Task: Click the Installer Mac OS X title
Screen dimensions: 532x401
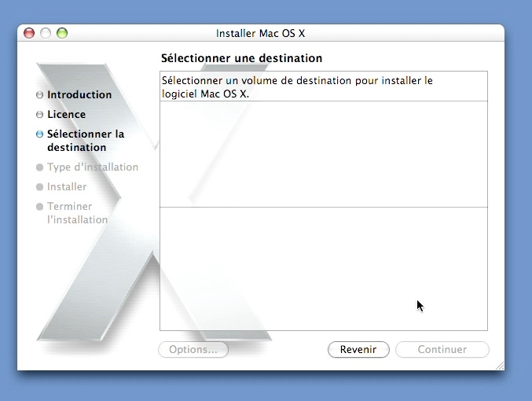Action: coord(261,33)
